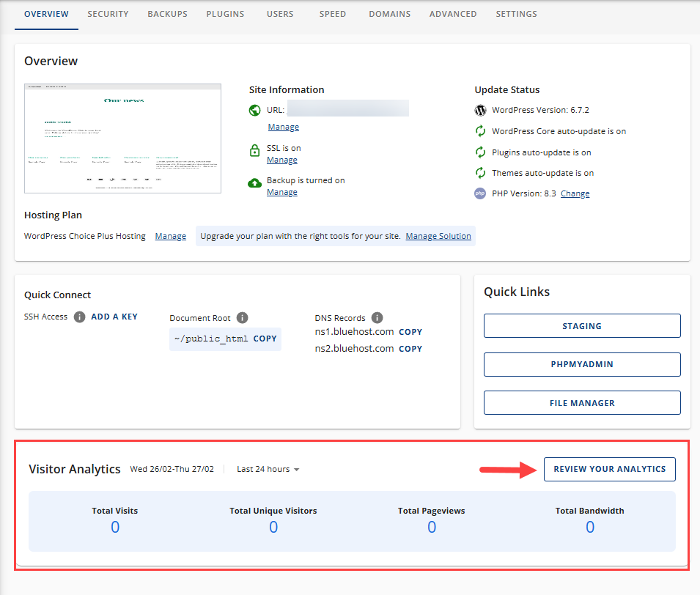Click the Total Unique Visitors value
This screenshot has height=595, width=700.
pos(273,527)
